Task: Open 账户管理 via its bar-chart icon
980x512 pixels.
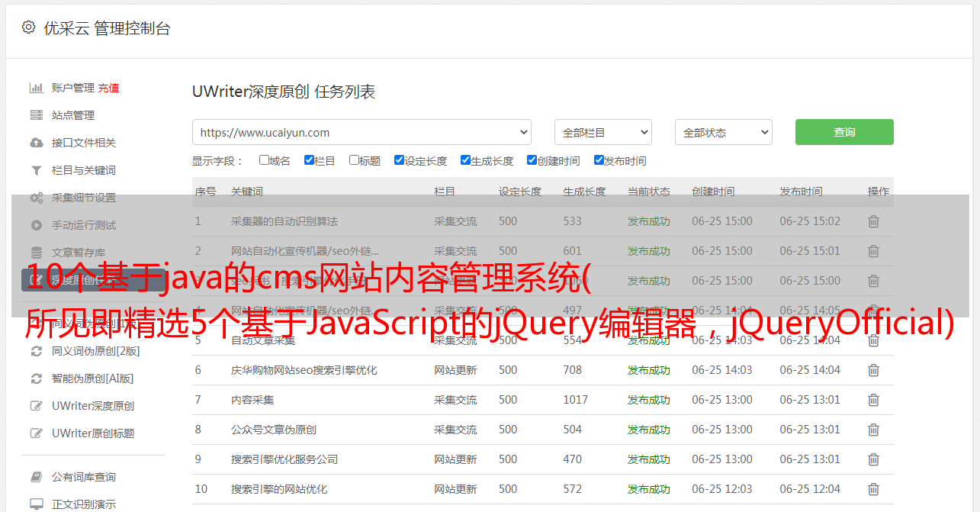Action: tap(36, 88)
